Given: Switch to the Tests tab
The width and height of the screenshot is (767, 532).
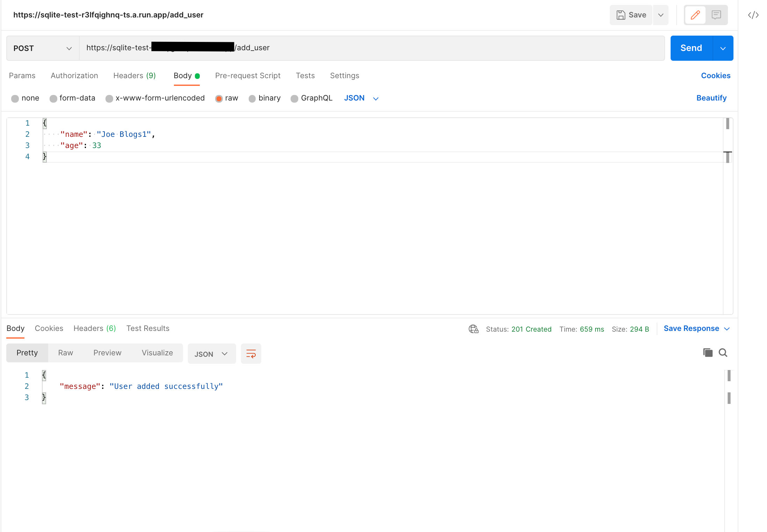Looking at the screenshot, I should pos(305,76).
